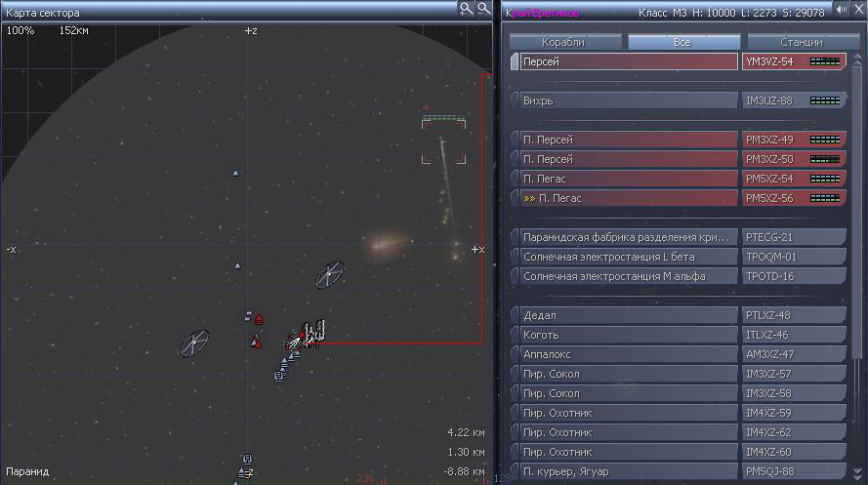Image resolution: width=868 pixels, height=485 pixels.
Task: Click the upper red hostile ship marker near stacked bars
Action: [x=259, y=319]
